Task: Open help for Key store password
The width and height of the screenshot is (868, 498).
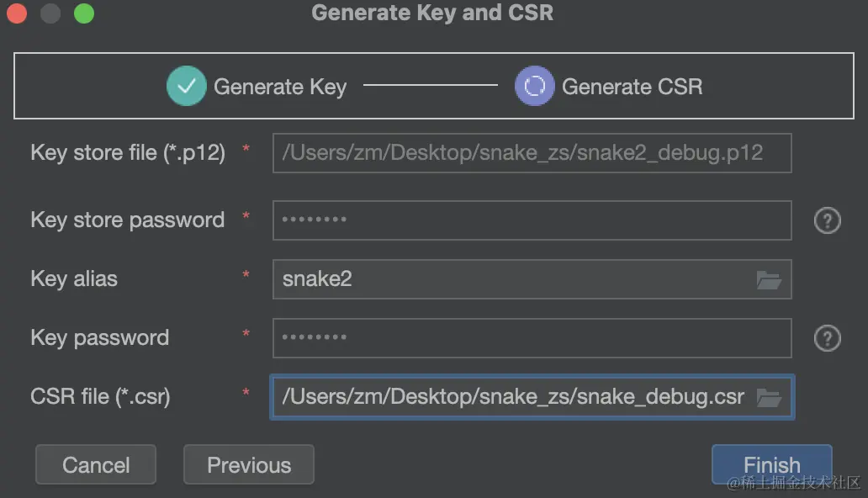Action: point(827,220)
